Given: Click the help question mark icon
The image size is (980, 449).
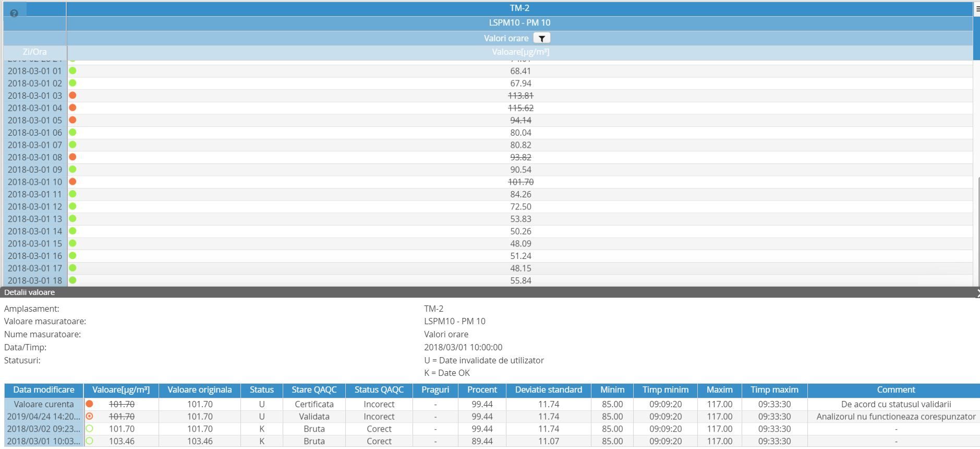Looking at the screenshot, I should 14,14.
